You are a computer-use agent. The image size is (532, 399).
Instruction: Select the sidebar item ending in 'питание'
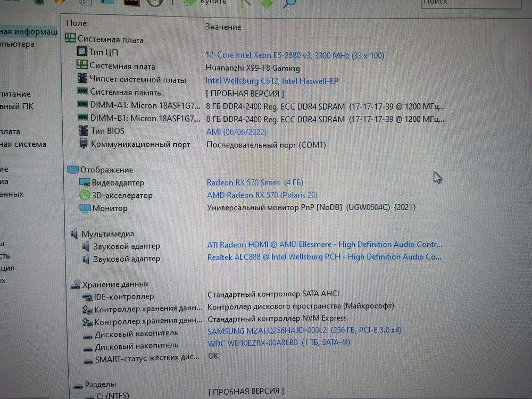pyautogui.click(x=15, y=94)
